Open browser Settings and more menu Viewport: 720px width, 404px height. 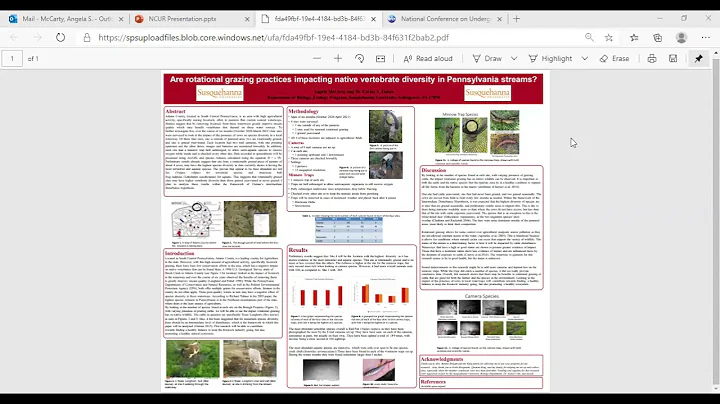point(706,38)
